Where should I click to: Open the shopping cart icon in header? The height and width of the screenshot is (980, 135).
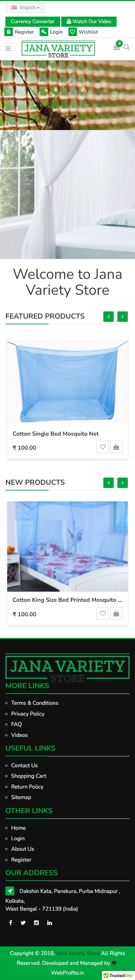[x=117, y=47]
